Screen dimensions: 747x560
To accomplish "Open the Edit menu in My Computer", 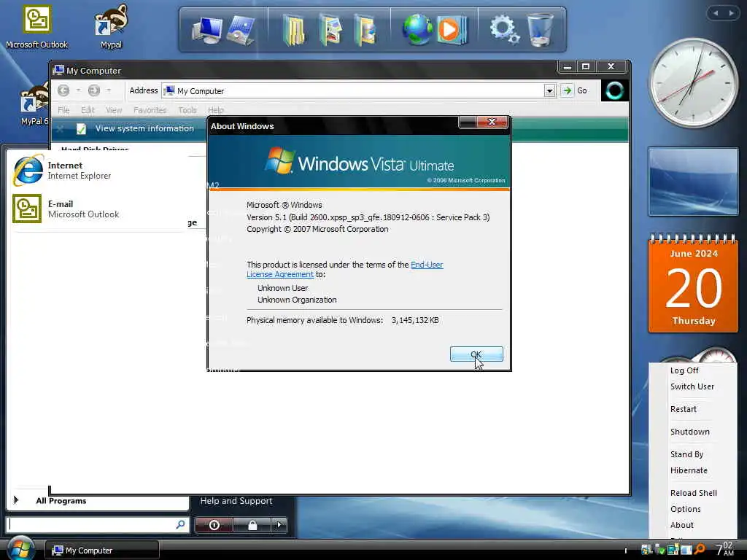I will (x=88, y=110).
